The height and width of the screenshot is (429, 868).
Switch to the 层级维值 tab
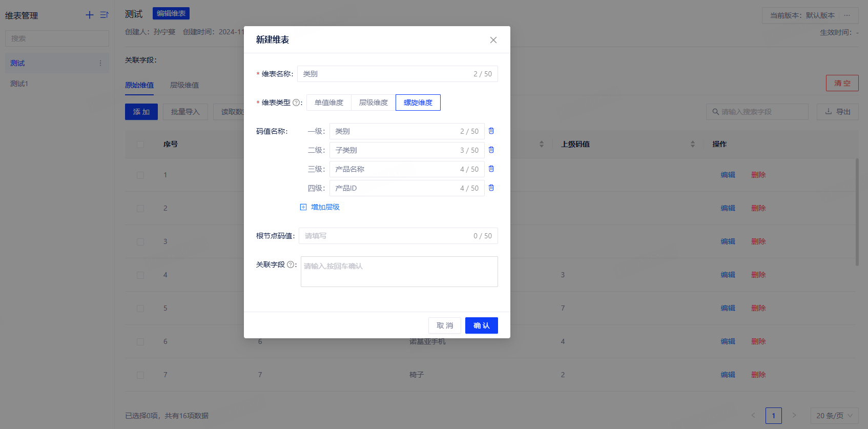[x=184, y=85]
